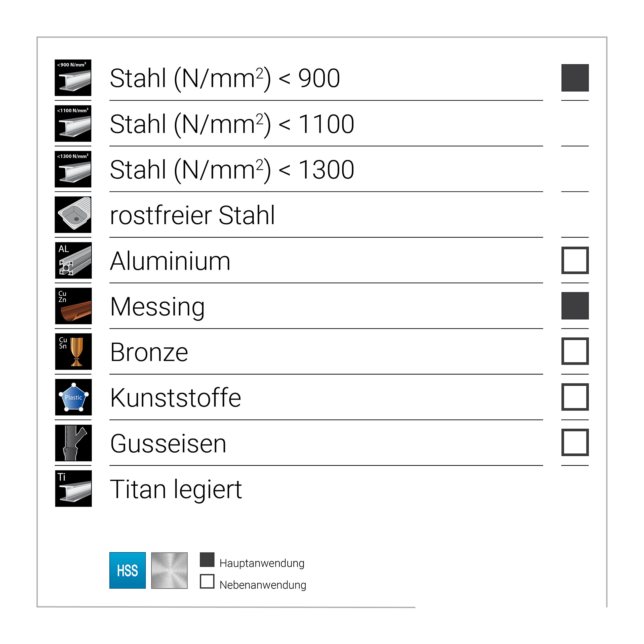Click the filled square beside Messing

point(575,306)
